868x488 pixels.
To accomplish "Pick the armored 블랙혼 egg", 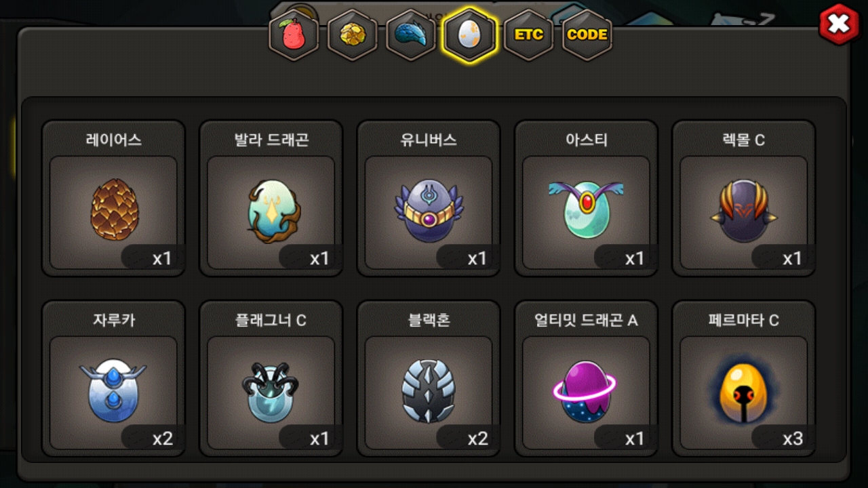I will [429, 391].
